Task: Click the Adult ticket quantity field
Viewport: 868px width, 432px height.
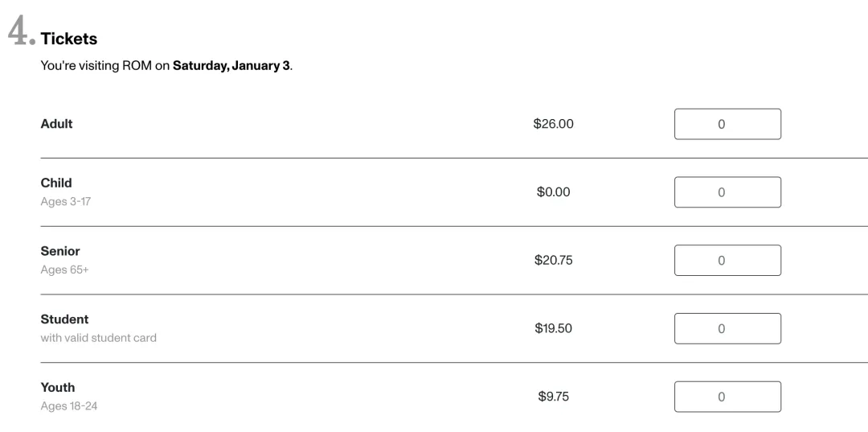Action: tap(727, 125)
